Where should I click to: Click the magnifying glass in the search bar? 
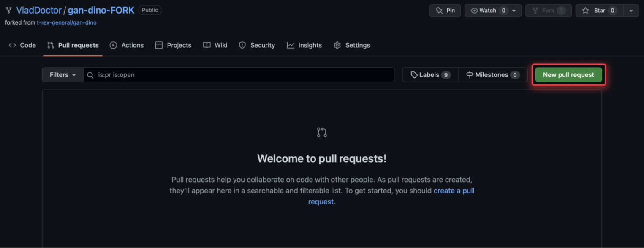90,75
